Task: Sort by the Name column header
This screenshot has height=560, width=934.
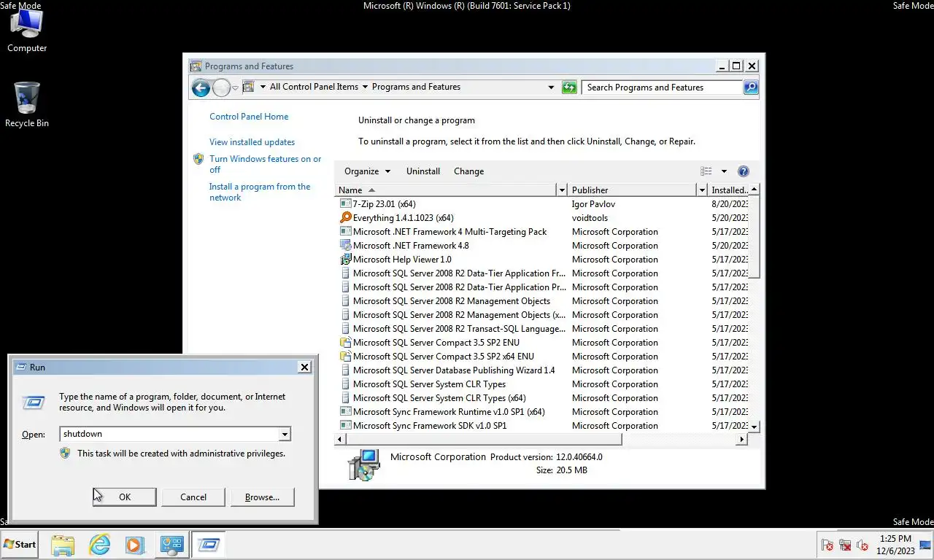Action: (446, 190)
